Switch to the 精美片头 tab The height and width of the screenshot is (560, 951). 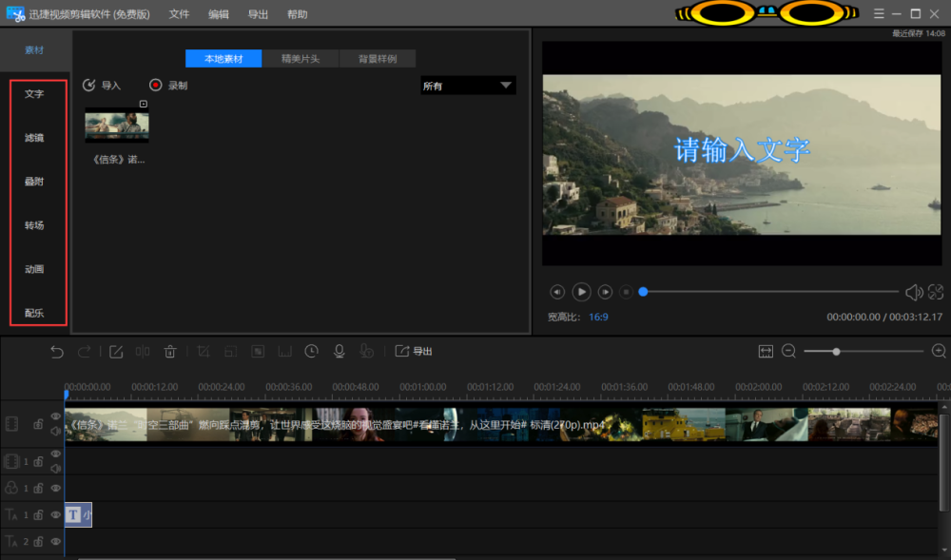pos(301,59)
